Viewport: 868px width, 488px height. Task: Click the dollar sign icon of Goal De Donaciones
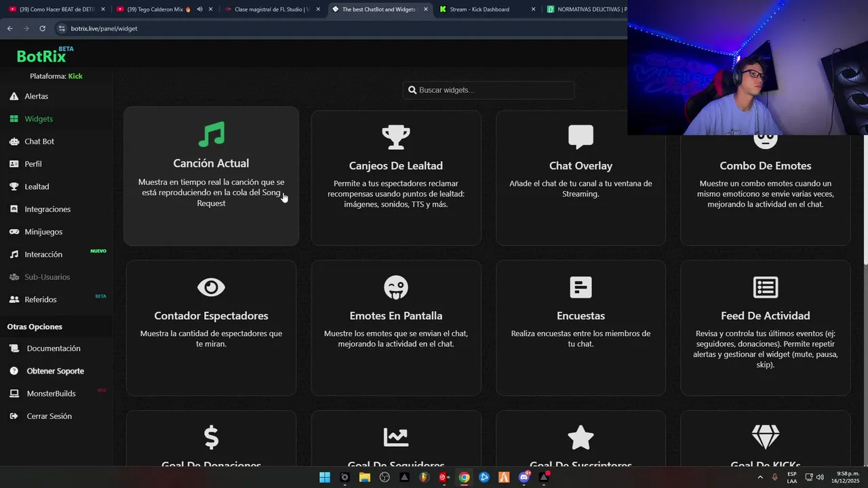(211, 437)
